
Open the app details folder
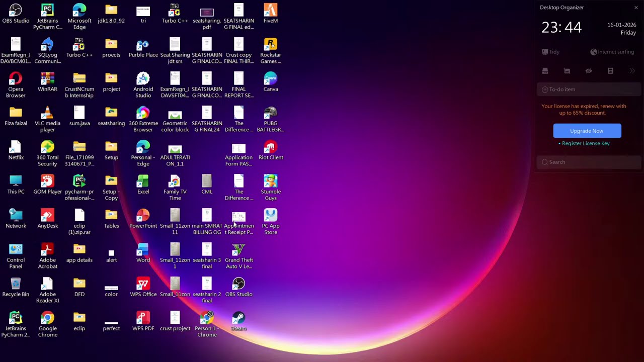79,253
